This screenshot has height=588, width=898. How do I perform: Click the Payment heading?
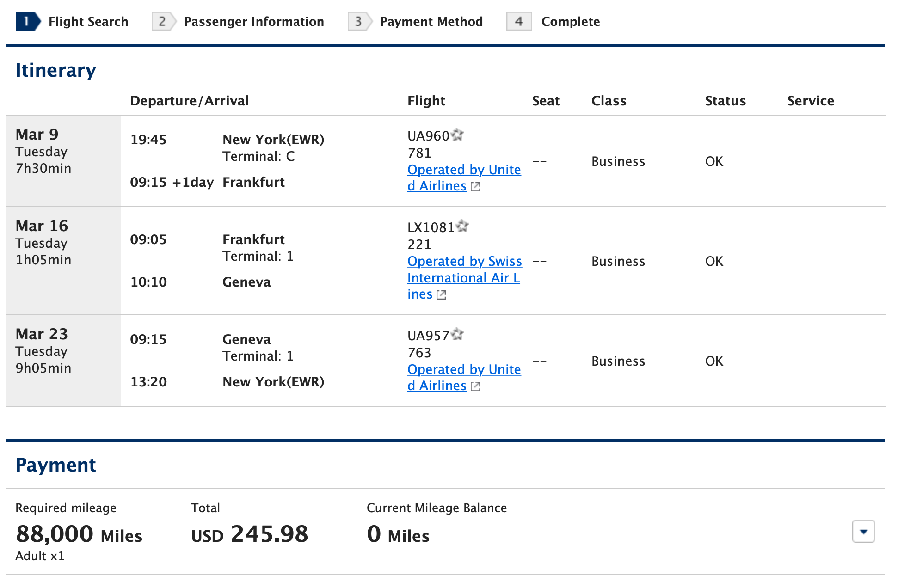click(56, 465)
